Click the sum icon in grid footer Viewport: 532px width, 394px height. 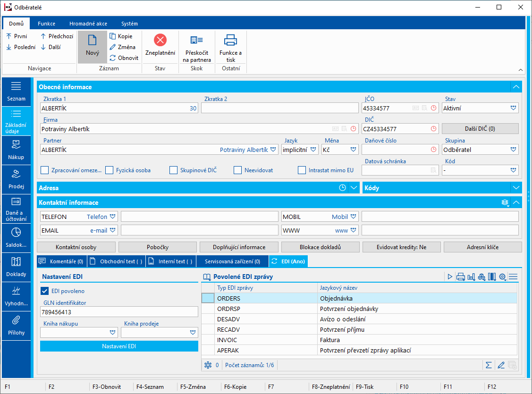click(x=489, y=365)
